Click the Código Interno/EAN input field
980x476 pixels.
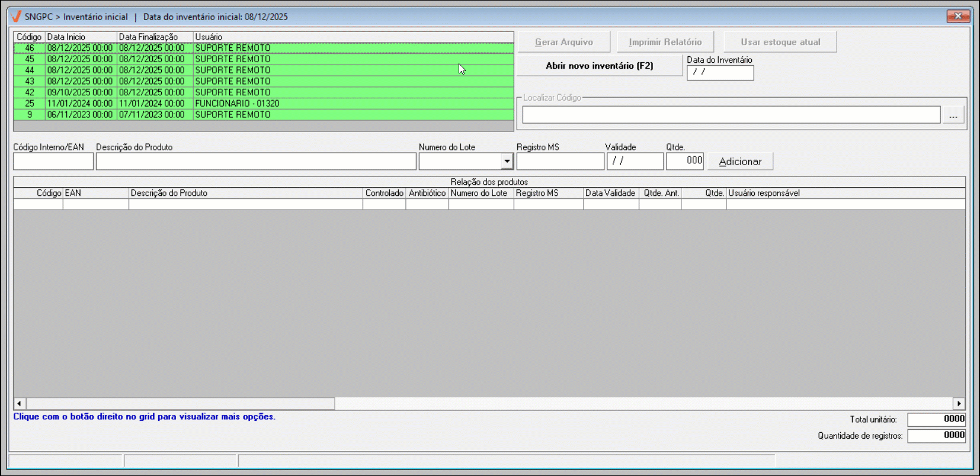click(53, 161)
